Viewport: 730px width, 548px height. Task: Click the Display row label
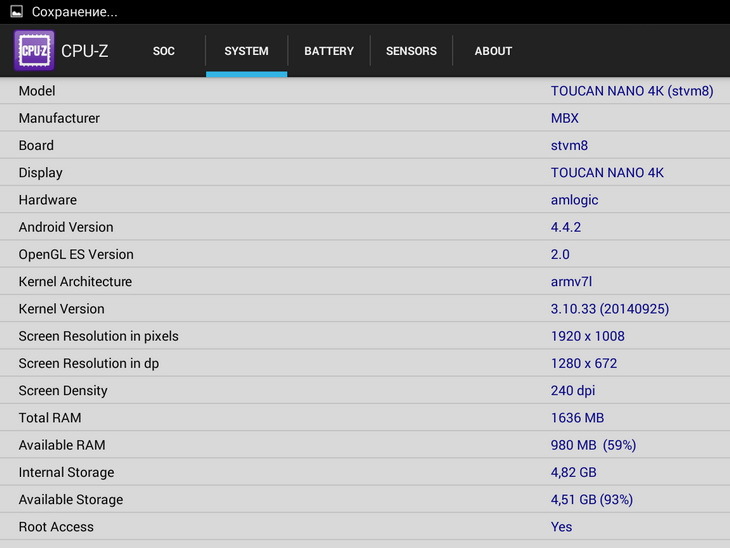(x=41, y=173)
